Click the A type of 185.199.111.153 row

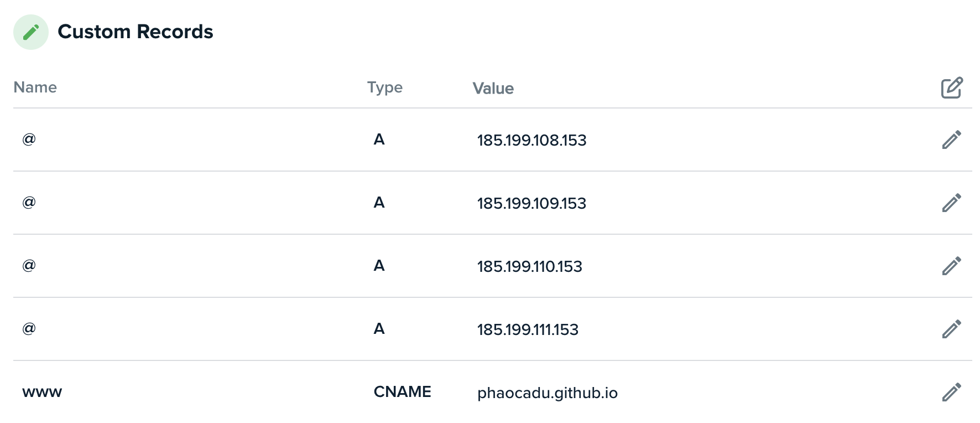(x=379, y=328)
